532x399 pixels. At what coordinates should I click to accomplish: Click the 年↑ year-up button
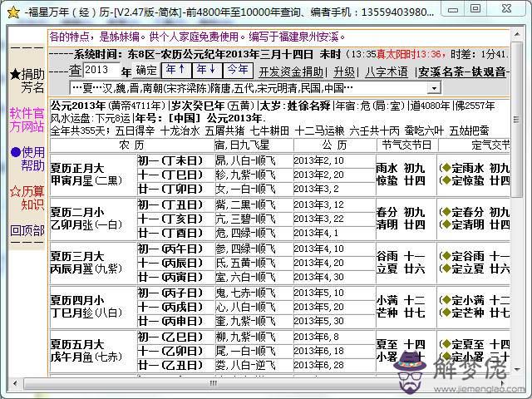[x=175, y=69]
